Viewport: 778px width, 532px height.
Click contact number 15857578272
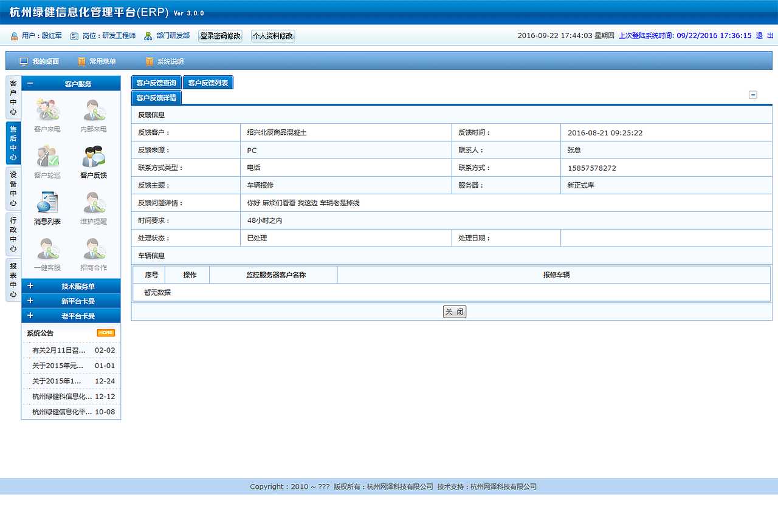(591, 168)
